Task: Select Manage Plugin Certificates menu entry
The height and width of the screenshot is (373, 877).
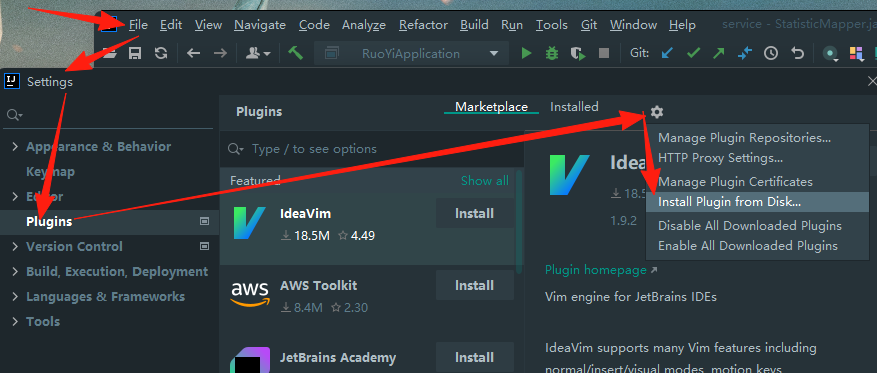Action: [x=757, y=182]
